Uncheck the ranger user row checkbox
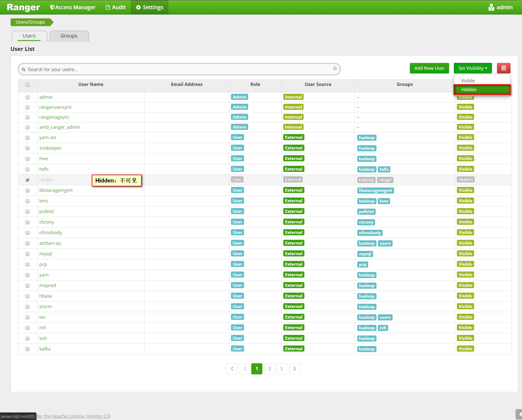 click(27, 180)
